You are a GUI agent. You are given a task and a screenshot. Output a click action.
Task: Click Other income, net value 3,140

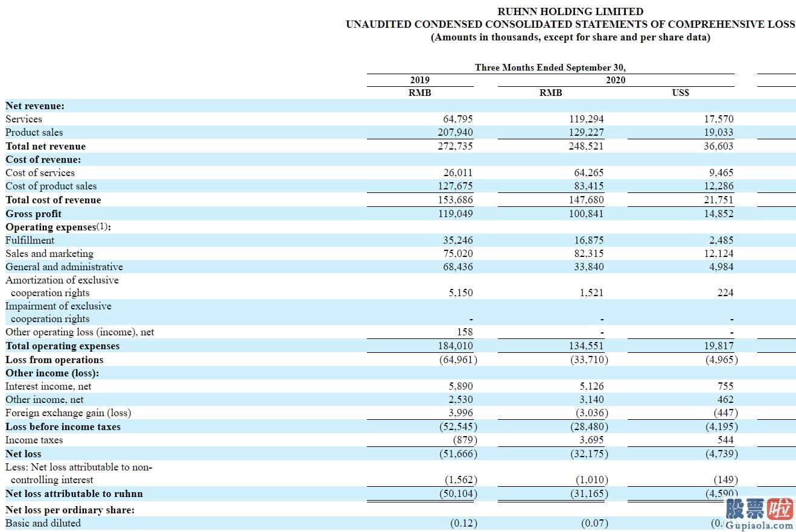pos(591,400)
